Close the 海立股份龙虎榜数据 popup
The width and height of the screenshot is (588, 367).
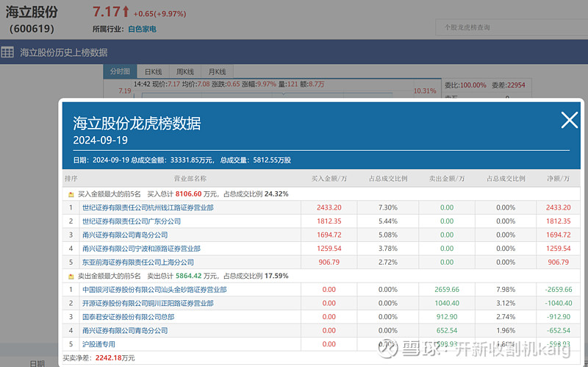pyautogui.click(x=569, y=121)
